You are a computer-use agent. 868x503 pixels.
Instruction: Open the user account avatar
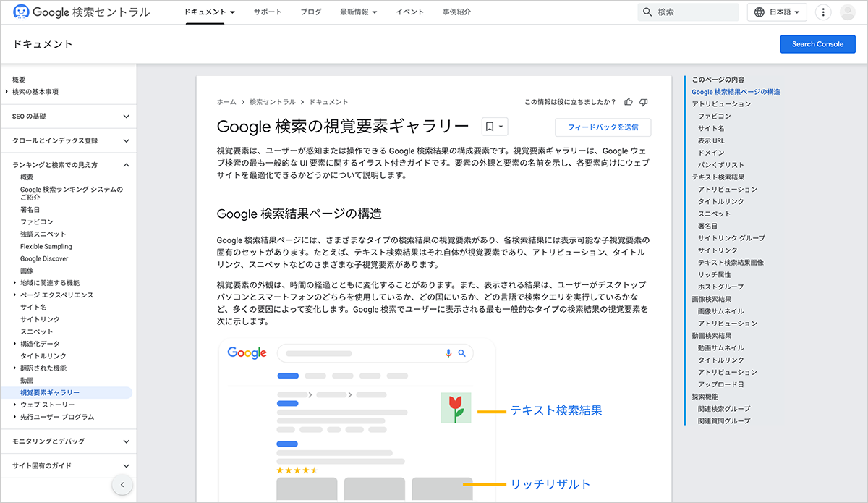point(848,12)
